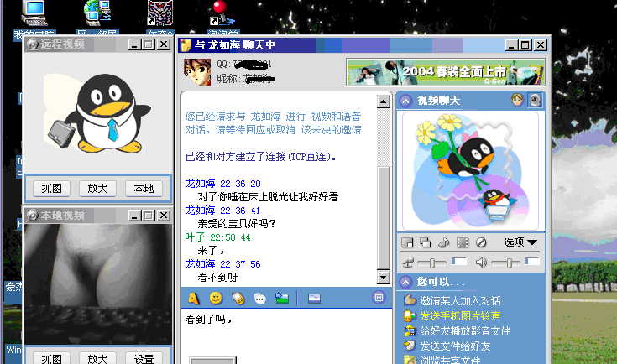The width and height of the screenshot is (617, 364).
Task: Click the 看不到呀 chat message
Action: tap(217, 277)
